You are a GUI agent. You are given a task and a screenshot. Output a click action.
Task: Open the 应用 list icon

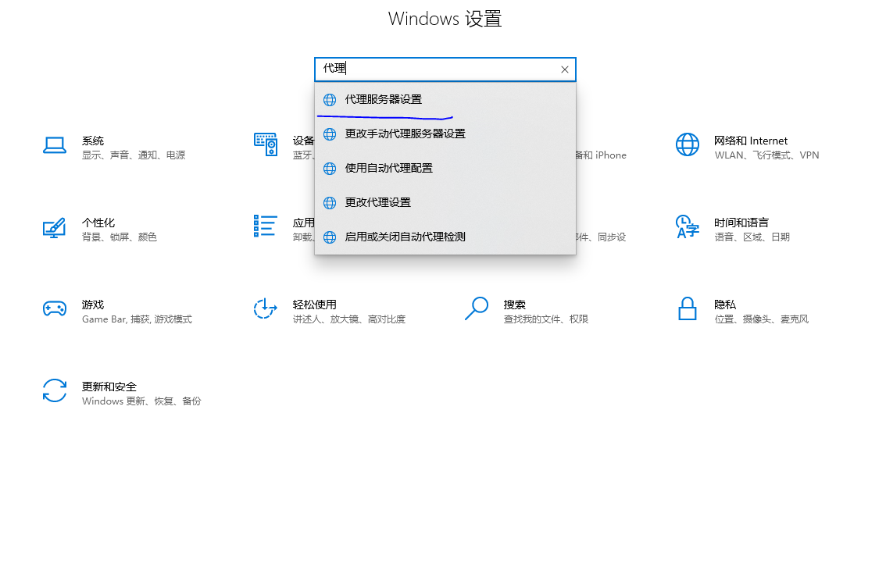[x=266, y=226]
